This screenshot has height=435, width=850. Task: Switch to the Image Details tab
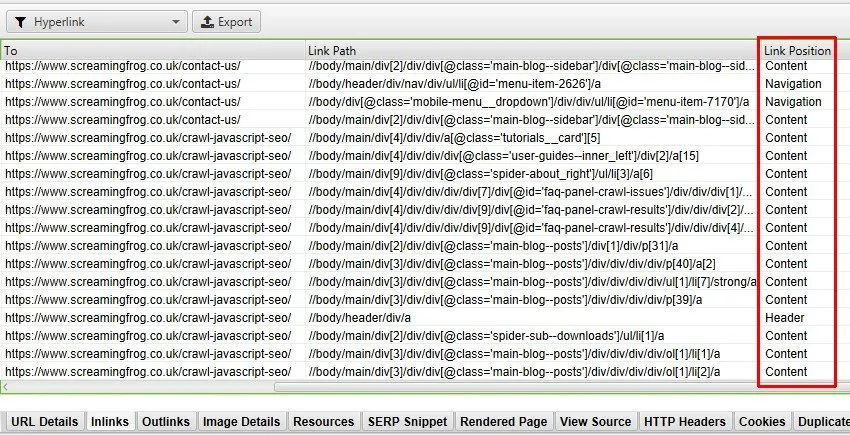(241, 422)
